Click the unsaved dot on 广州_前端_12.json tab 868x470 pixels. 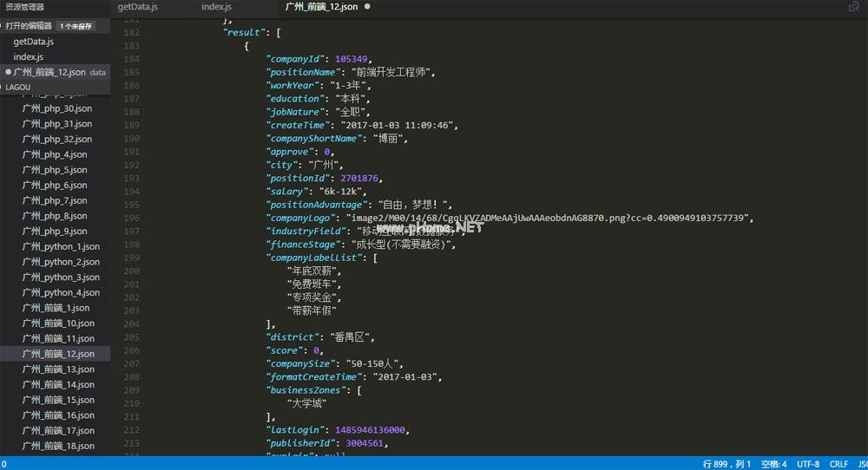[367, 7]
